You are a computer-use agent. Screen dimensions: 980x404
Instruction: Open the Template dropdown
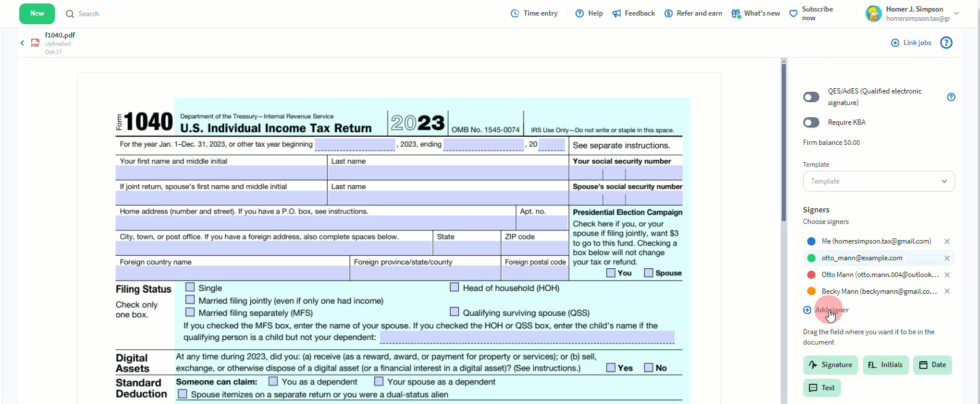click(878, 181)
